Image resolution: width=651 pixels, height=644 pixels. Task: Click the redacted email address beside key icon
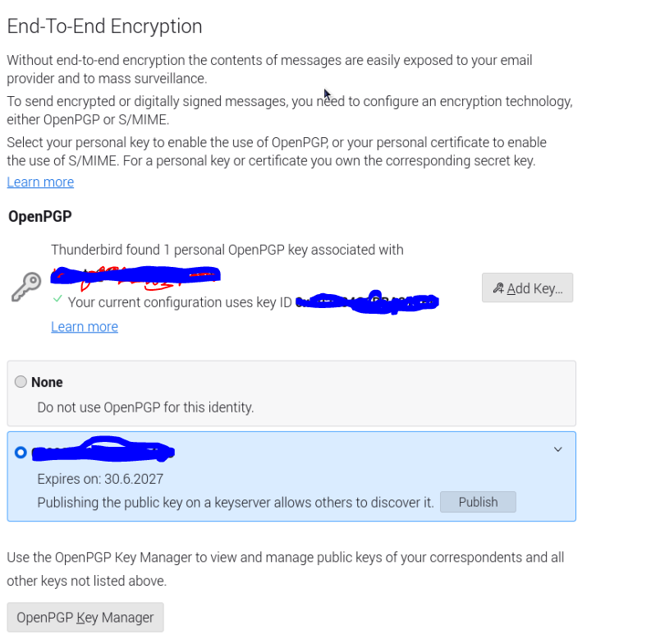point(135,276)
